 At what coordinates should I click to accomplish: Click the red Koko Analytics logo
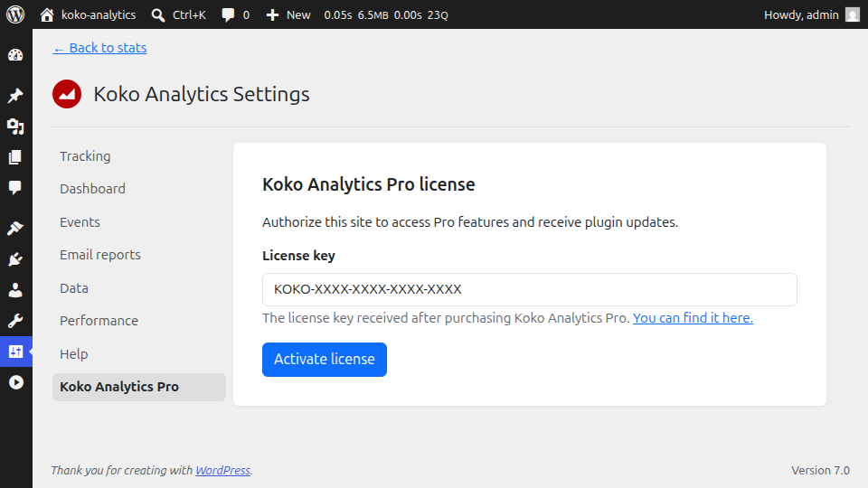pyautogui.click(x=67, y=94)
